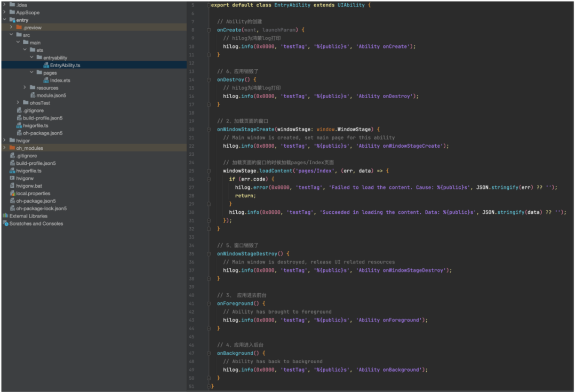Collapse the pages folder arrow
The image size is (576, 392).
[x=32, y=73]
